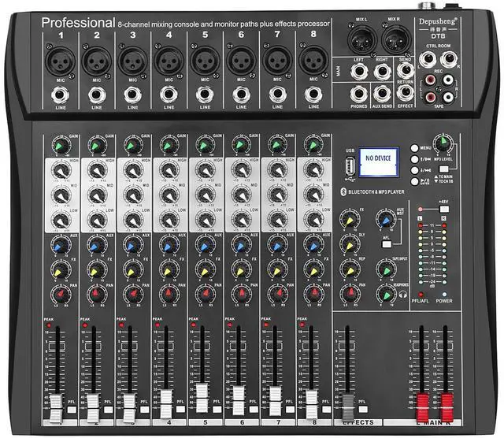Click the channel 7 LOW EQ knob
The width and height of the screenshot is (504, 438).
click(278, 220)
